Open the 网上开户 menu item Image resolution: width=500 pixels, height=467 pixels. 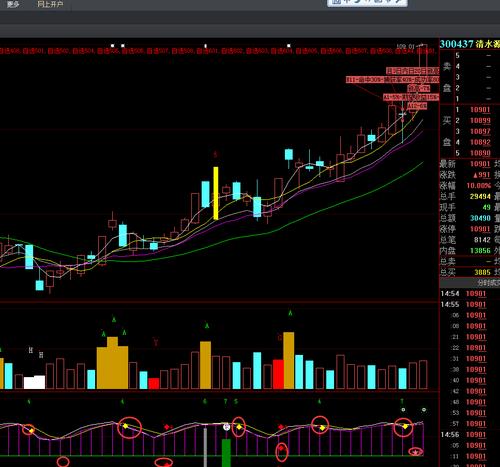click(x=50, y=4)
